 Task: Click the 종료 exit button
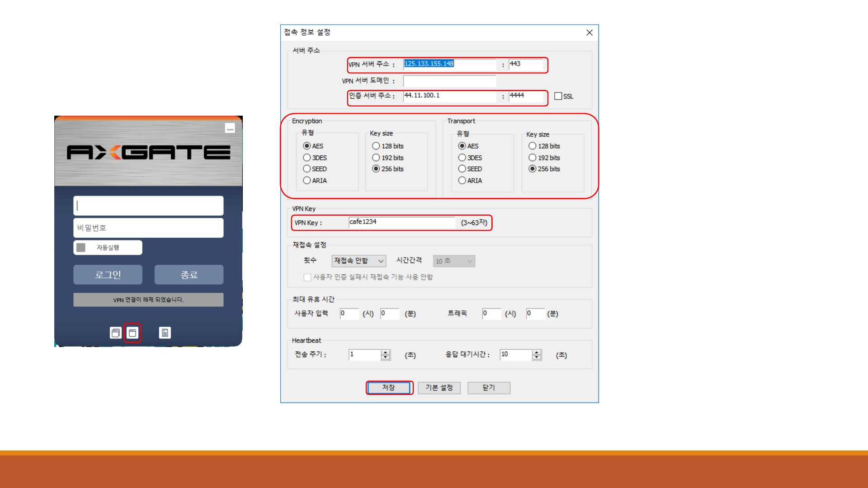point(189,275)
